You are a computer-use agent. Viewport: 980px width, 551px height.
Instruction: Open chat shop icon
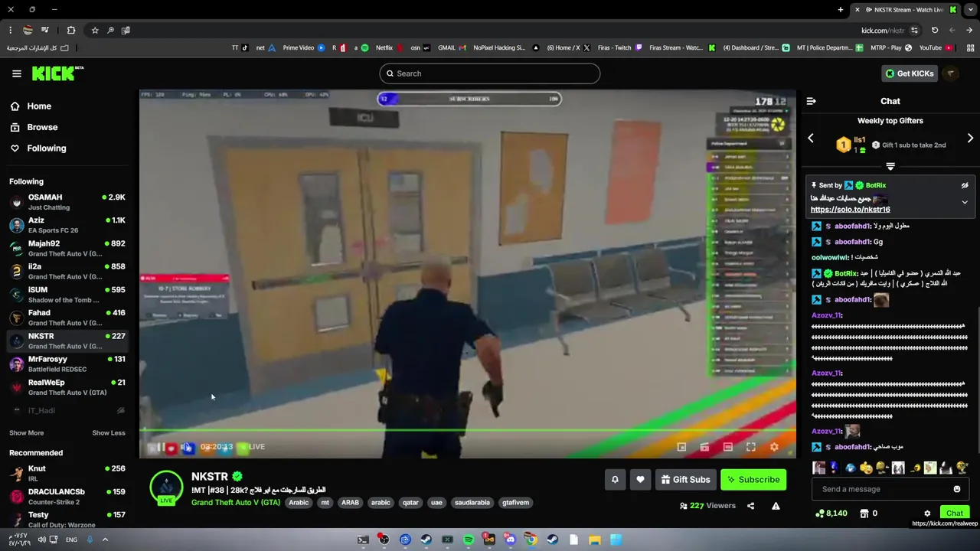point(864,514)
